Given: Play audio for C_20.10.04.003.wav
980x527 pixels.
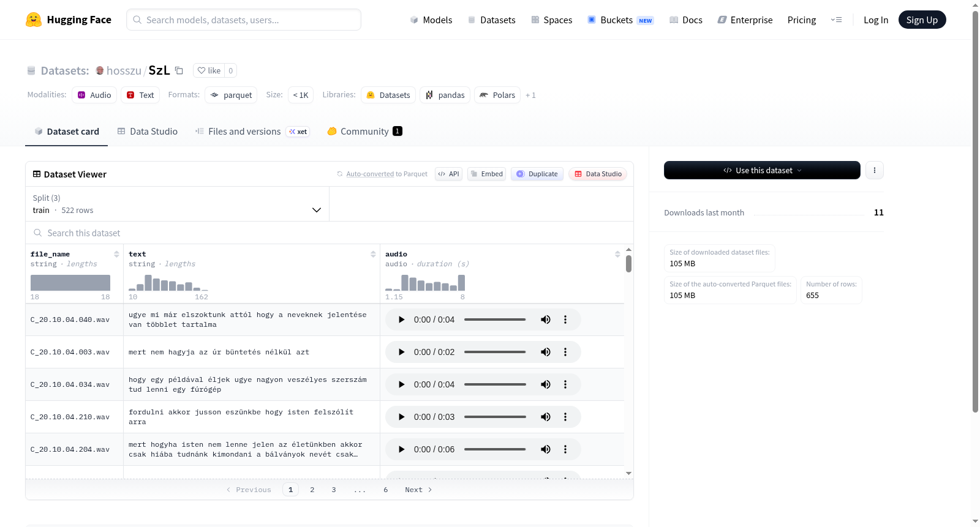Looking at the screenshot, I should coord(401,352).
